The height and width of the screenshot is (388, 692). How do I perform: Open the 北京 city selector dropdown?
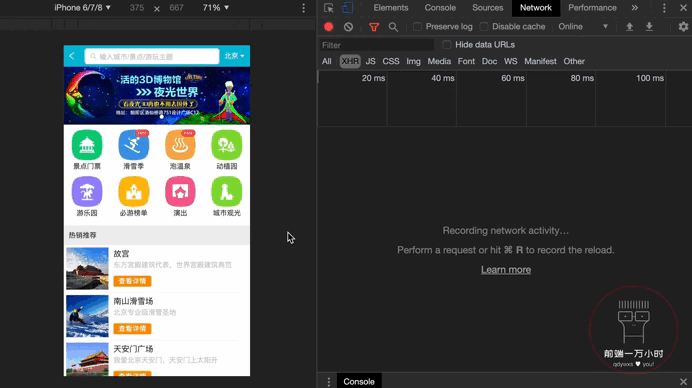tap(234, 56)
